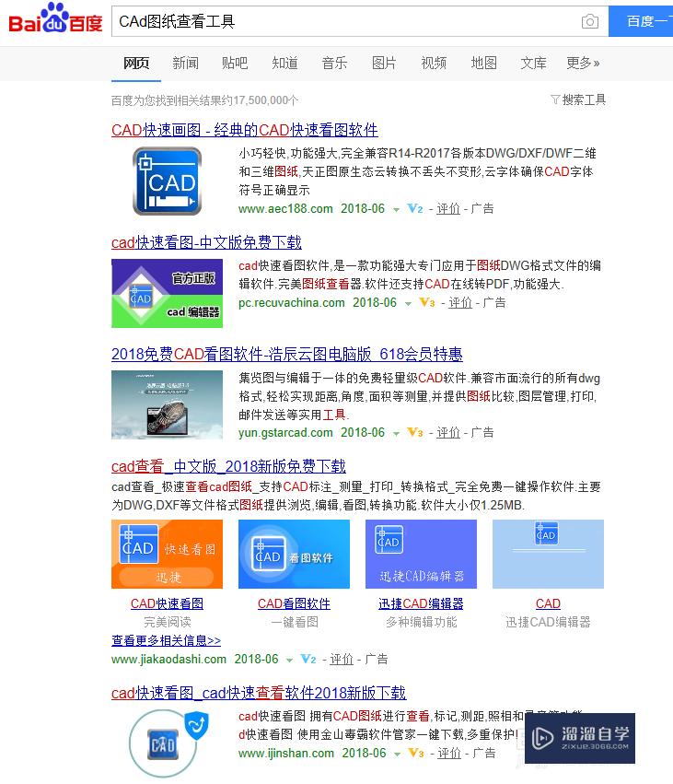Click V3 badge on gstarcad result
This screenshot has height=784, width=673.
click(415, 432)
